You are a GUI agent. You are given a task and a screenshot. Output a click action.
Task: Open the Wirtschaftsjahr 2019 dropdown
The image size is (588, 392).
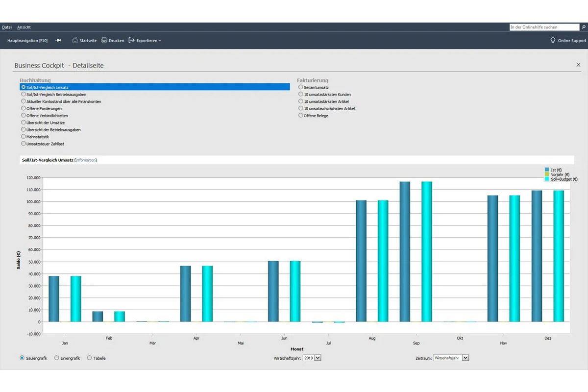coord(312,358)
